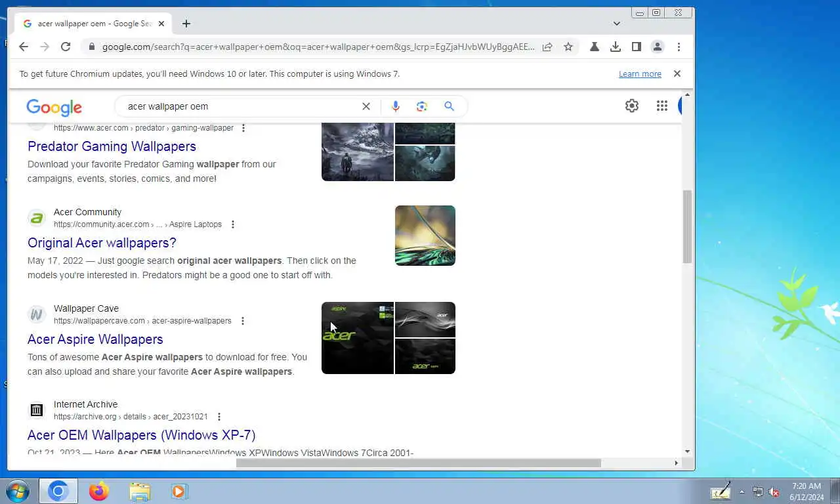Go back to previous page
This screenshot has width=840, height=504.
coord(24,47)
